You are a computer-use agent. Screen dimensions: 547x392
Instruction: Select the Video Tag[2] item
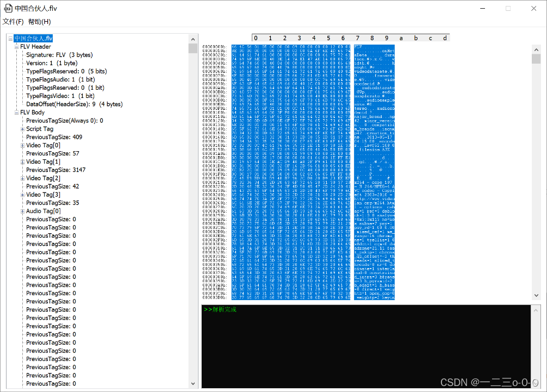pyautogui.click(x=43, y=178)
